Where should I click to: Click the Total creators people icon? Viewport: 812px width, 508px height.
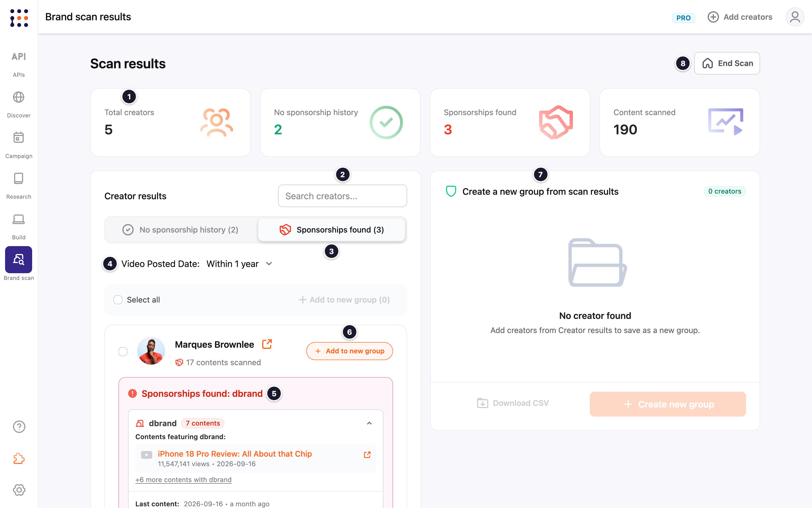click(217, 122)
